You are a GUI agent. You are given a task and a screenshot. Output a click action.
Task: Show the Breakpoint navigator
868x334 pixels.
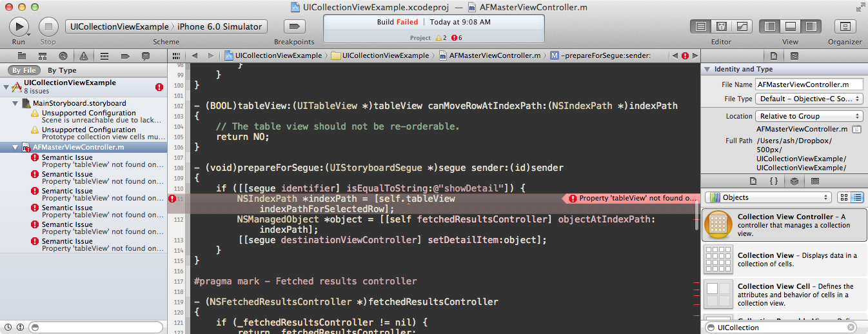tap(125, 56)
